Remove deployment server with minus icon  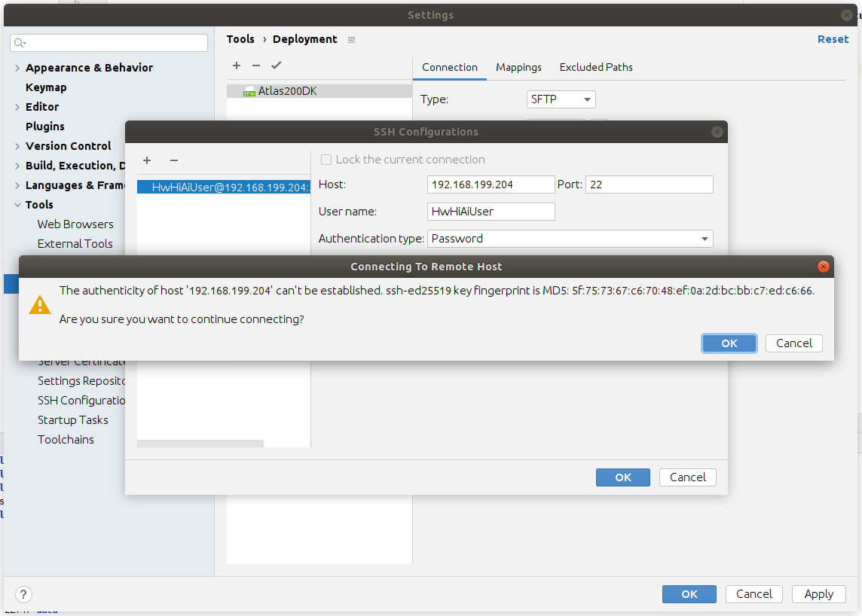[256, 66]
